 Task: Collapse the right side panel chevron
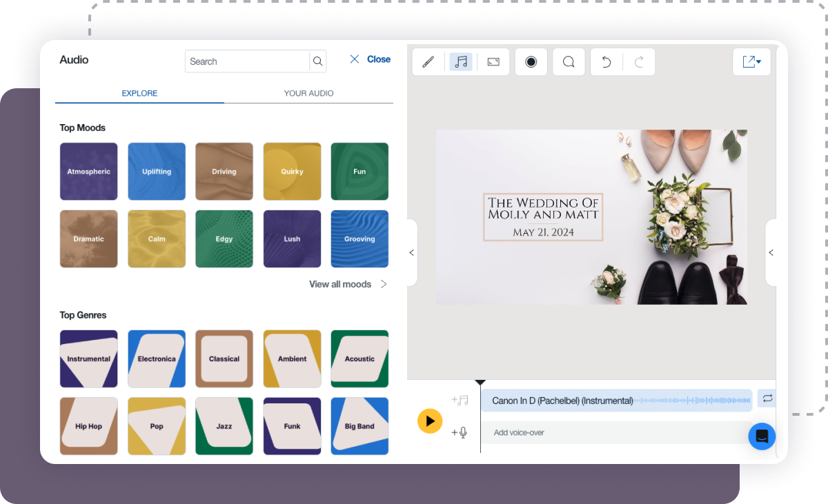point(771,253)
